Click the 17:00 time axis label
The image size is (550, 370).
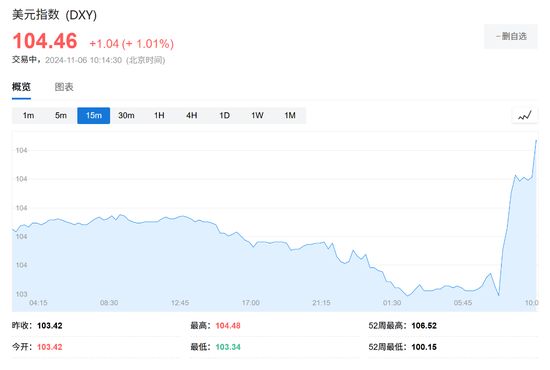pos(251,303)
